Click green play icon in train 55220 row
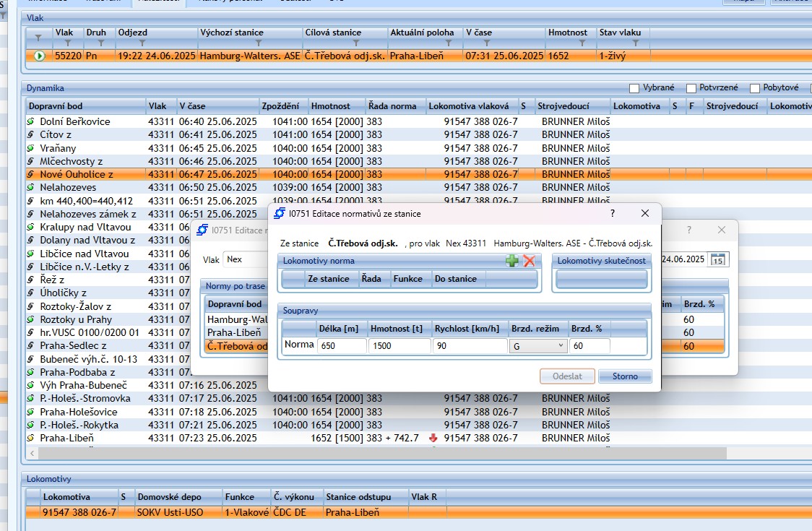Image resolution: width=812 pixels, height=531 pixels. tap(39, 56)
